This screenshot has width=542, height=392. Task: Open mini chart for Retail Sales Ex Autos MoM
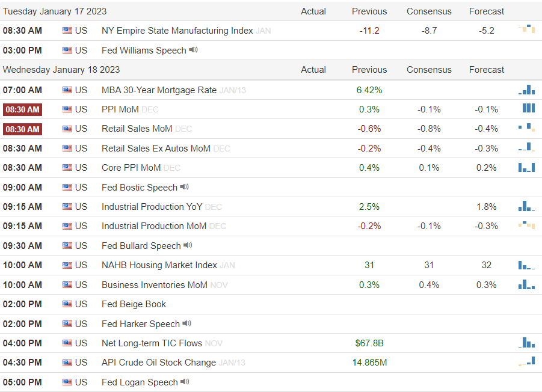point(526,147)
